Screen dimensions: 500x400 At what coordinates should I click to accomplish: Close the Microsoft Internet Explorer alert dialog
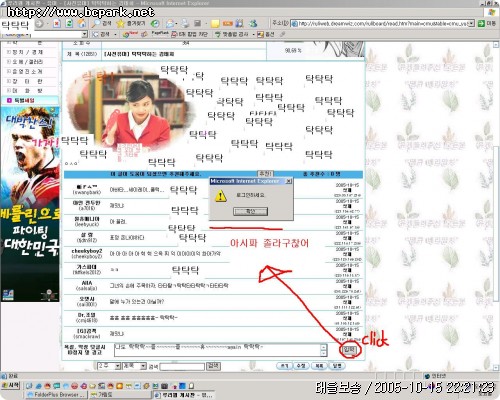point(289,181)
